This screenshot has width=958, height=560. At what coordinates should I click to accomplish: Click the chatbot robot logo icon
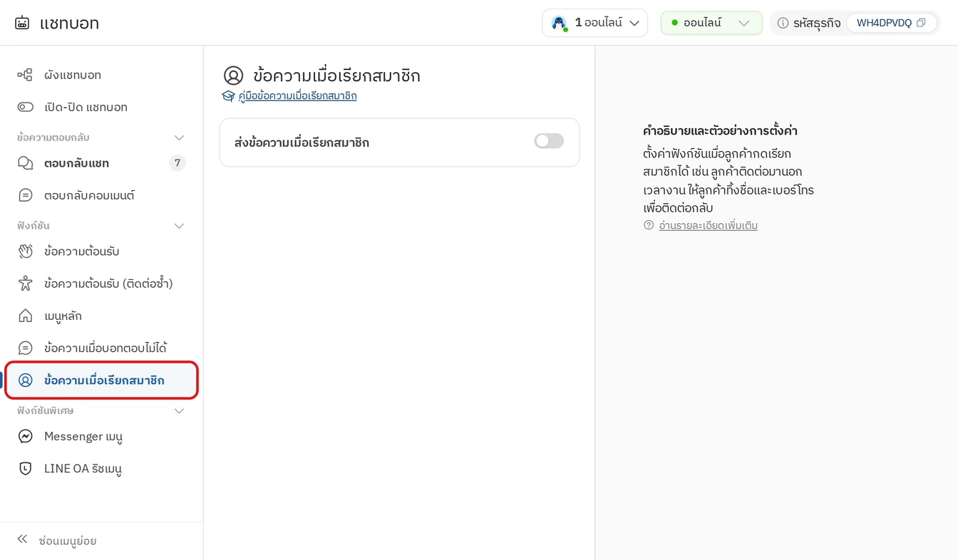tap(22, 23)
